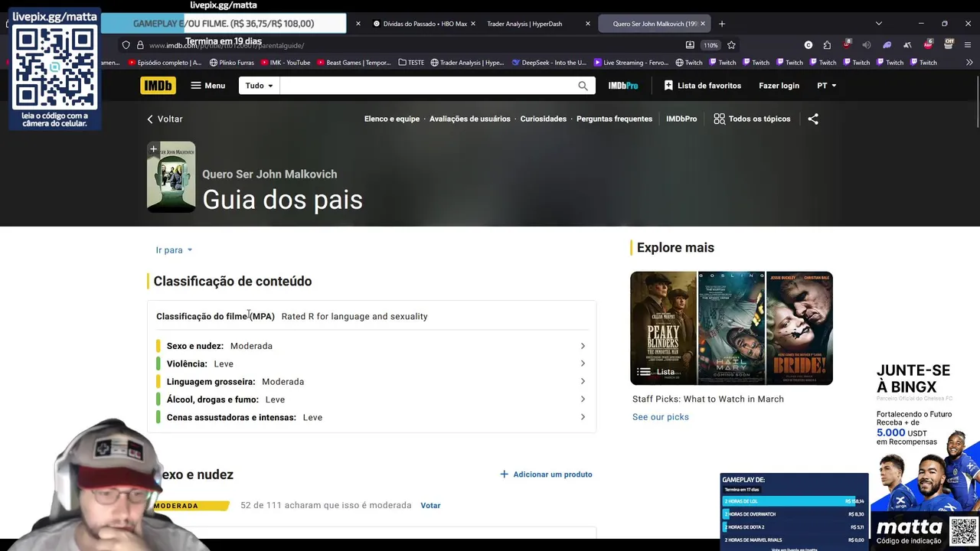Expand the Linguagem grosseira row
980x551 pixels.
371,381
